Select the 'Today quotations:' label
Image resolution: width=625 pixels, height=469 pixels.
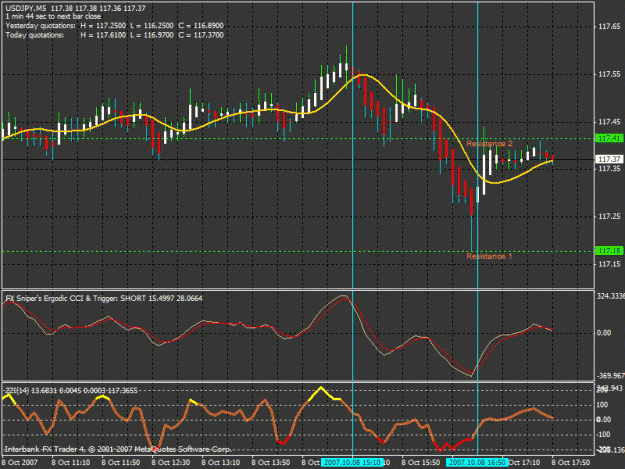[35, 35]
